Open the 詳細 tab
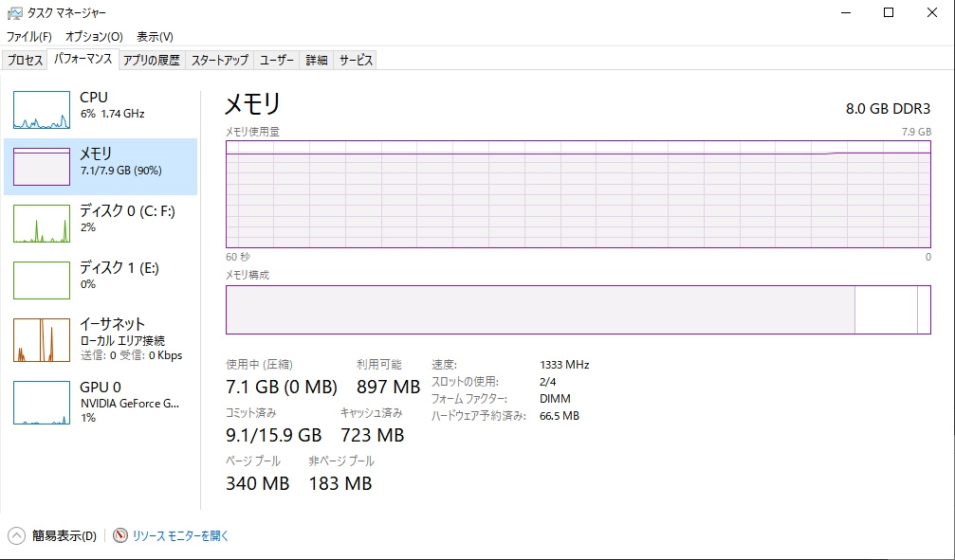The height and width of the screenshot is (560, 955). (x=317, y=60)
